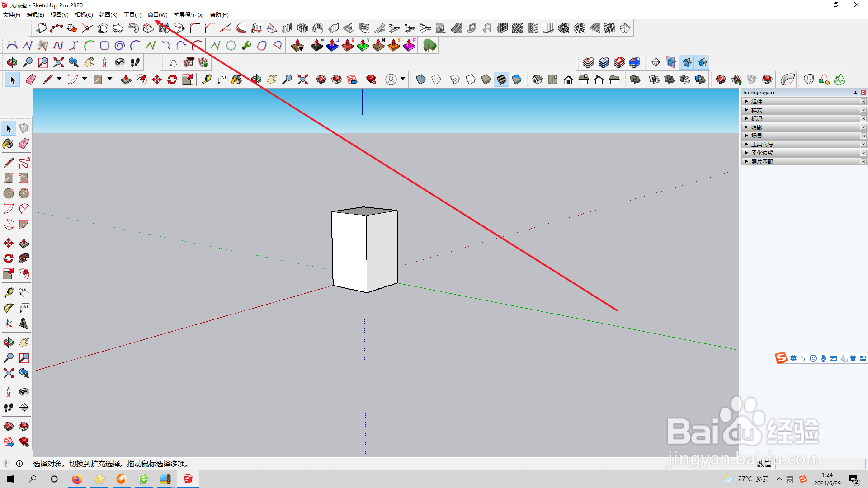Select the Push/Pull tool in top toolbar

126,80
